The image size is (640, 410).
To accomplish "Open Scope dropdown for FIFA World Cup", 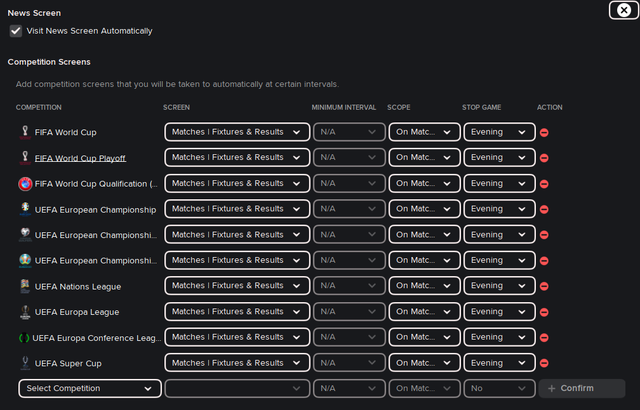I will click(x=424, y=132).
